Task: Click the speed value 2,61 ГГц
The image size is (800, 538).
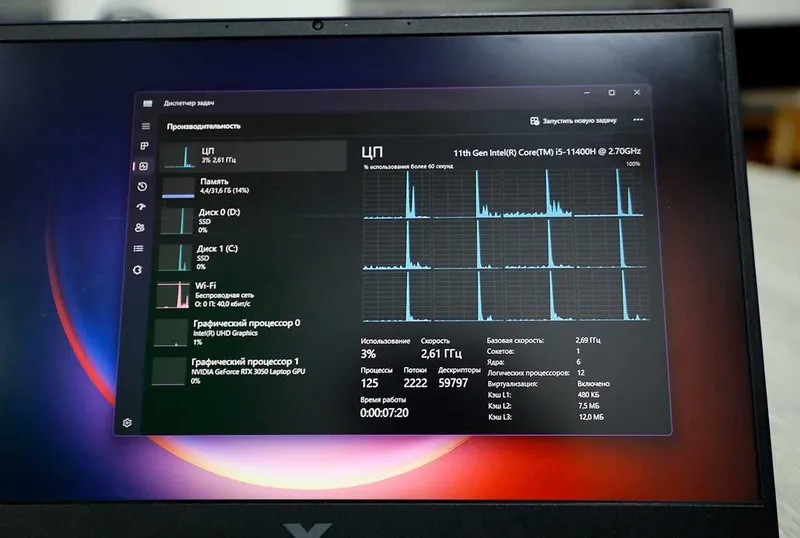Action: click(x=441, y=353)
